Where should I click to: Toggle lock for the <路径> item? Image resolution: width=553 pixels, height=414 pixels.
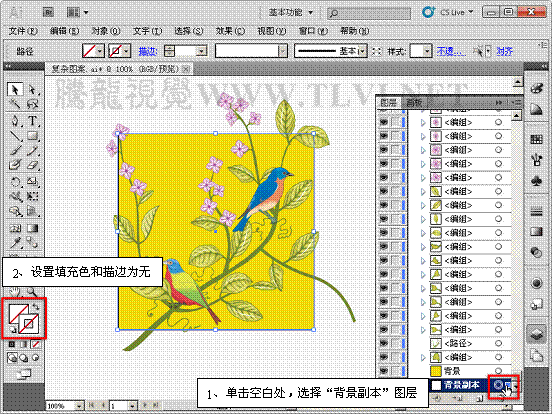(x=396, y=343)
